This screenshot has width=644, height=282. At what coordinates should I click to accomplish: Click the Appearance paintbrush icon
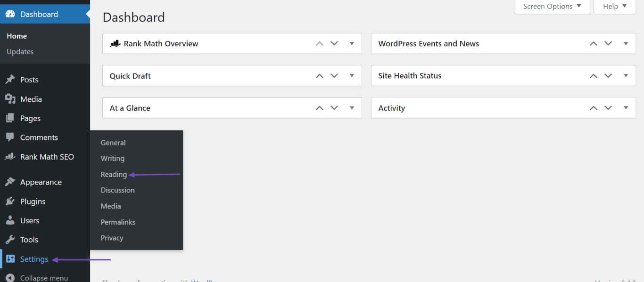click(x=10, y=182)
